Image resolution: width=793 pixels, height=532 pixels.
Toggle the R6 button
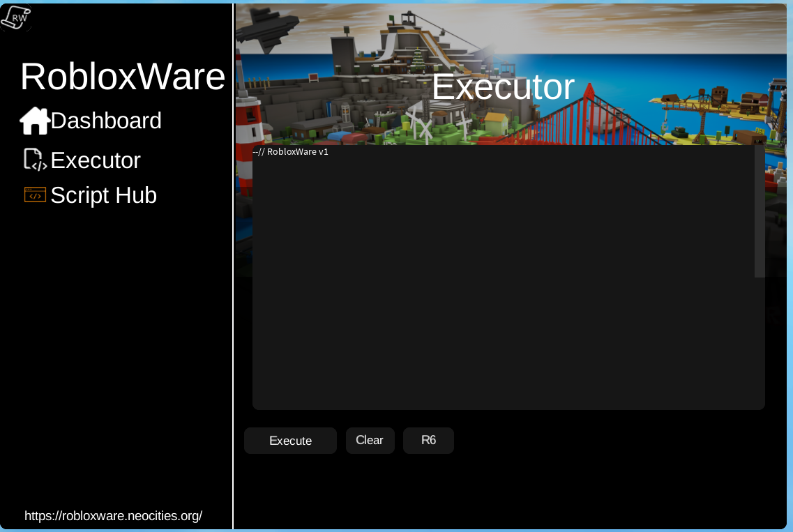(x=428, y=441)
